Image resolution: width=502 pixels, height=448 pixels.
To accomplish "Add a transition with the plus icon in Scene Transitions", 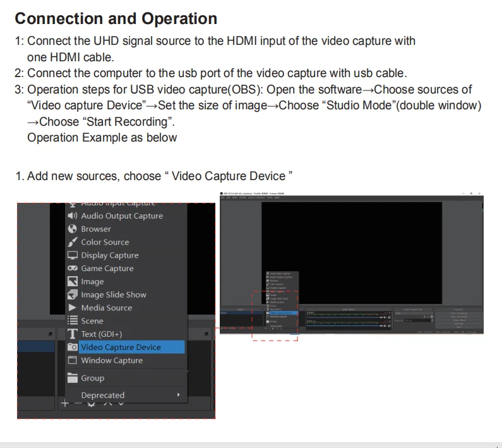I will (x=424, y=317).
